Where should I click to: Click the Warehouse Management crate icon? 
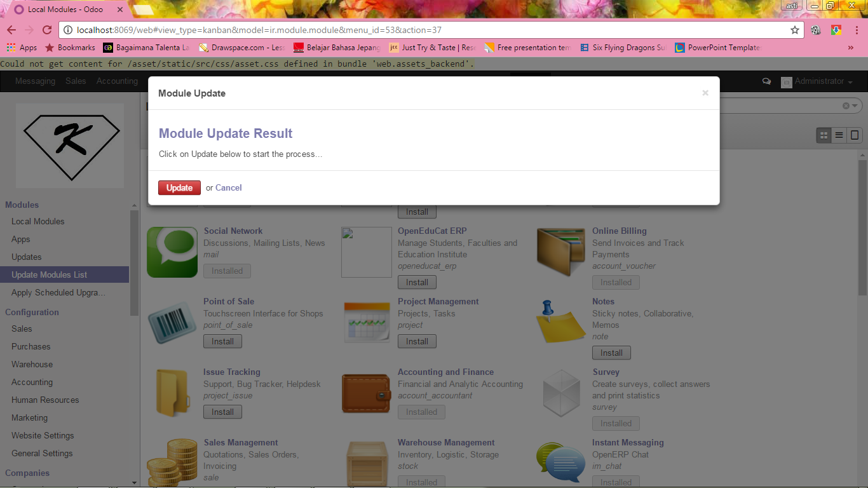[366, 463]
